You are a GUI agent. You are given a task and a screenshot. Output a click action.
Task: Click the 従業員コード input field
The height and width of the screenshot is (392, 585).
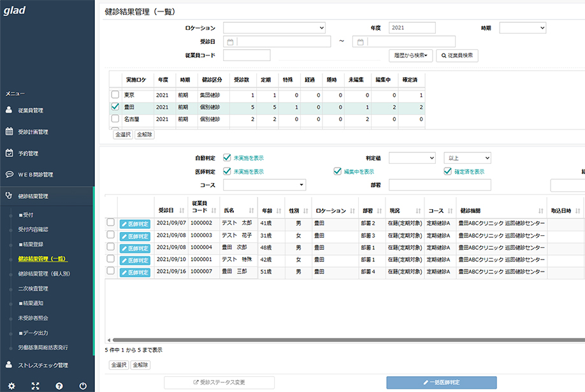247,55
